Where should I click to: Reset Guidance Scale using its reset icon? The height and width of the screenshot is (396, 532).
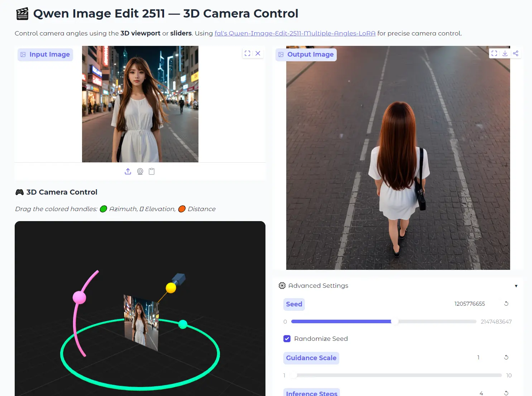506,357
